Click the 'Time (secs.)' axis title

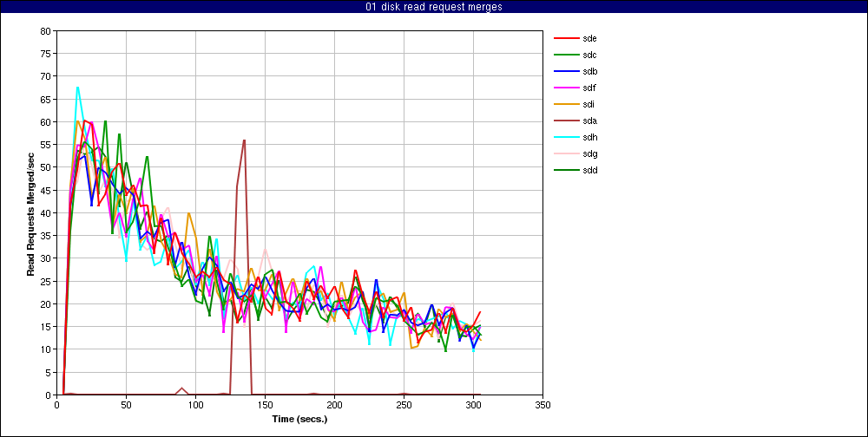point(299,419)
